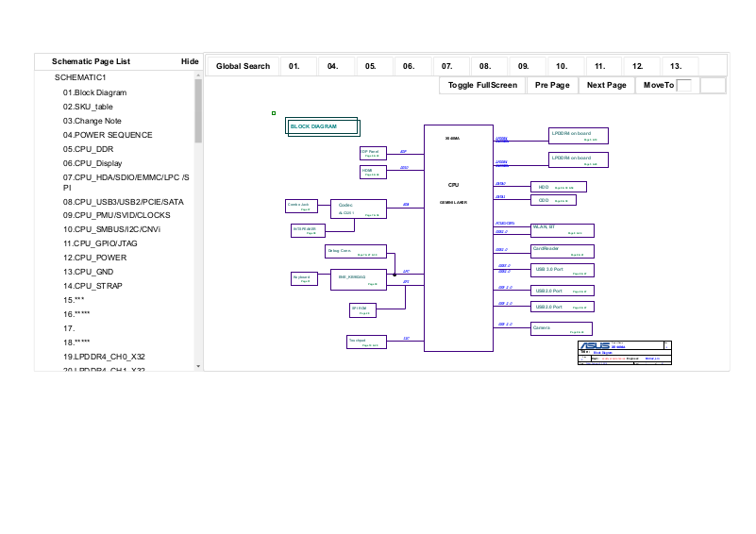Select the Camera block in diagram
756x534 pixels.
(x=562, y=328)
